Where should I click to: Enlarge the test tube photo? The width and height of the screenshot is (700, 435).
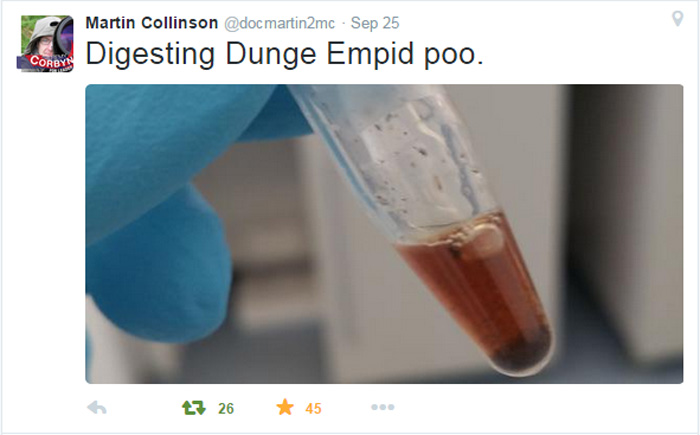click(x=384, y=234)
